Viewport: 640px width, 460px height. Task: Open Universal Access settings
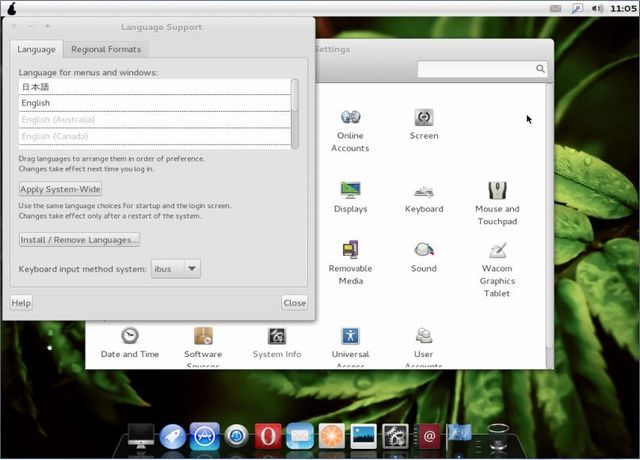(350, 336)
